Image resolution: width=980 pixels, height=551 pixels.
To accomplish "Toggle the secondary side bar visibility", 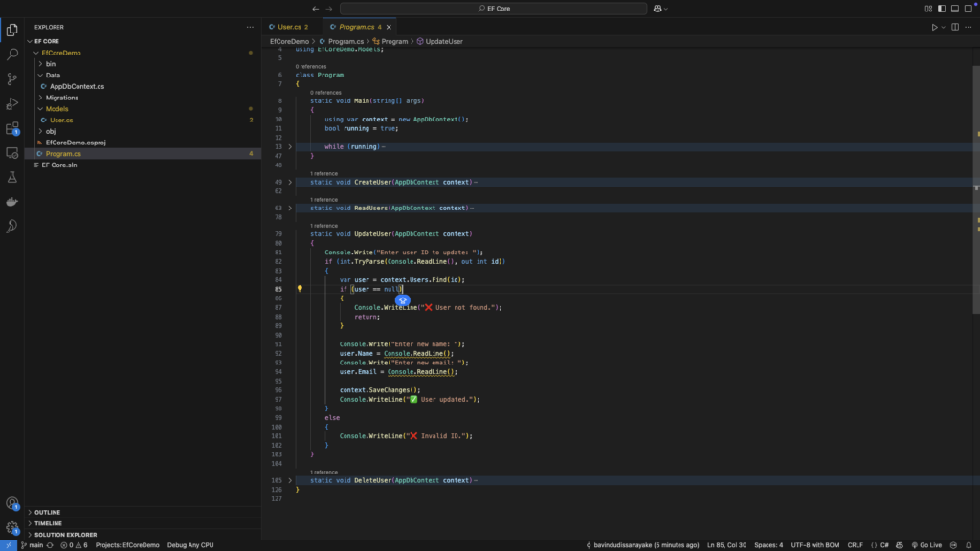I will tap(969, 9).
